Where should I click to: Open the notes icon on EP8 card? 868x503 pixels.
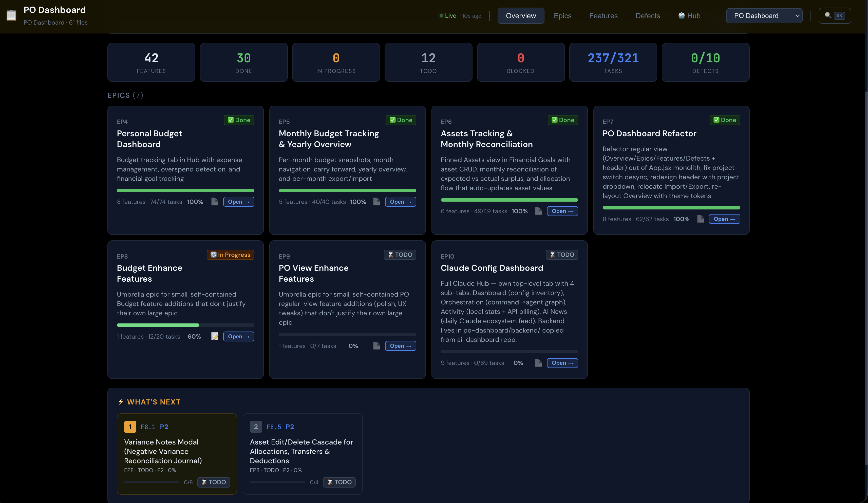pyautogui.click(x=215, y=336)
